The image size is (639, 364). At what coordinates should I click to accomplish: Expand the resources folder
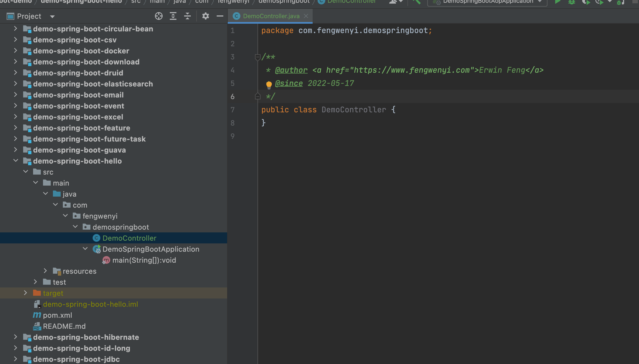pos(45,271)
